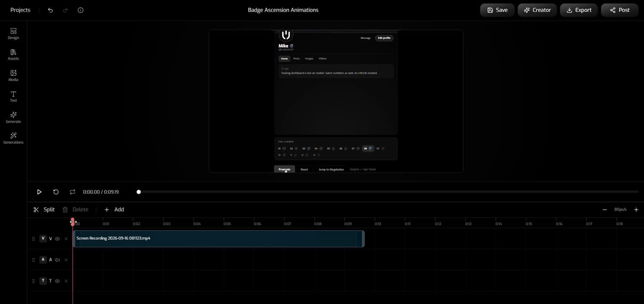The width and height of the screenshot is (644, 304).
Task: Click the video preview canvas
Action: coord(336,101)
